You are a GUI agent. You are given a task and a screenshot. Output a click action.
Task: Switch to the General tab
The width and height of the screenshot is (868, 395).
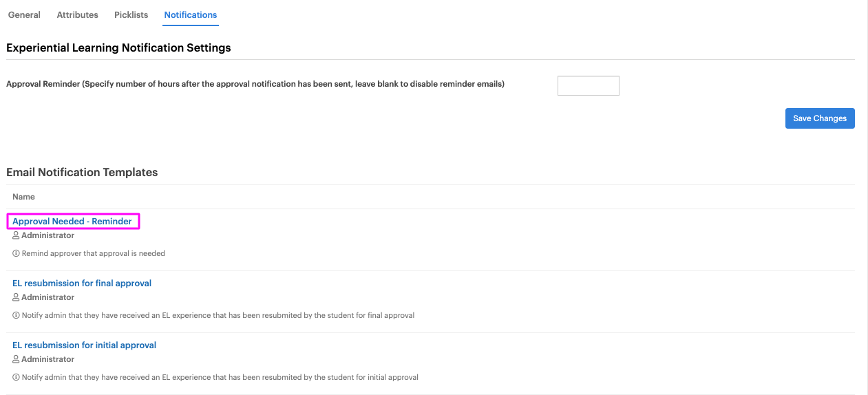coord(24,14)
